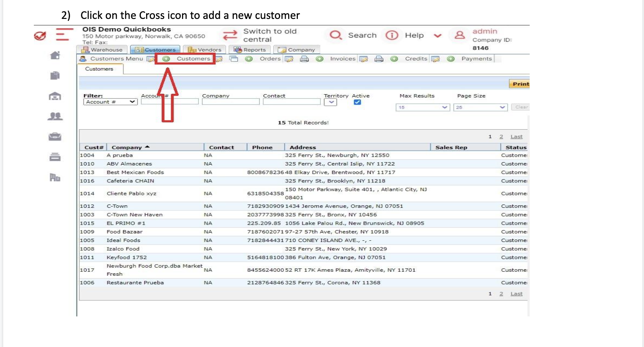Click Switch to old central link

click(x=270, y=35)
